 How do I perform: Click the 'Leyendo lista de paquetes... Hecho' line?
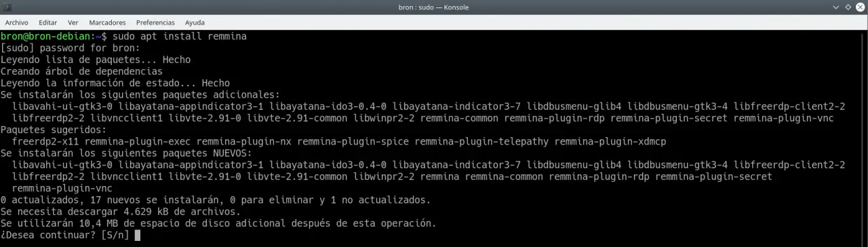(x=96, y=60)
